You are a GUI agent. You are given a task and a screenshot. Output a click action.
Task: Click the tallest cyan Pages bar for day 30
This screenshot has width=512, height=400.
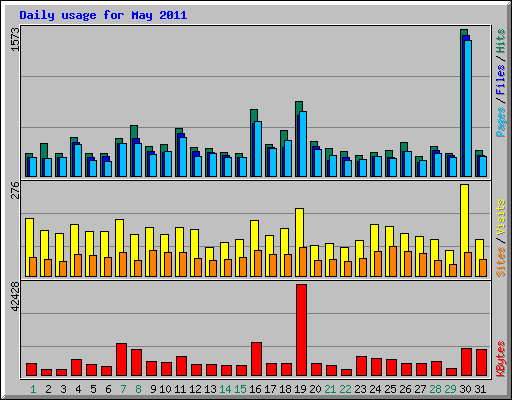click(x=468, y=109)
